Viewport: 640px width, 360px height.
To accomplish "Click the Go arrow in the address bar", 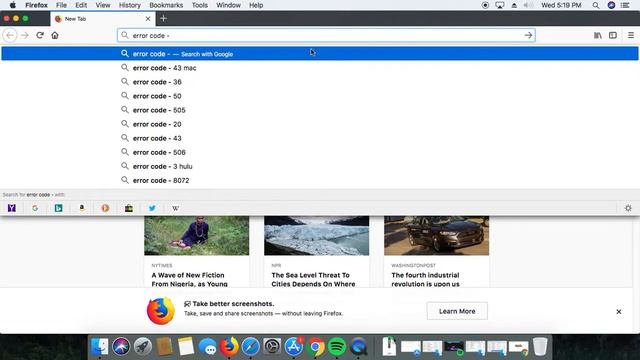I will click(x=528, y=36).
